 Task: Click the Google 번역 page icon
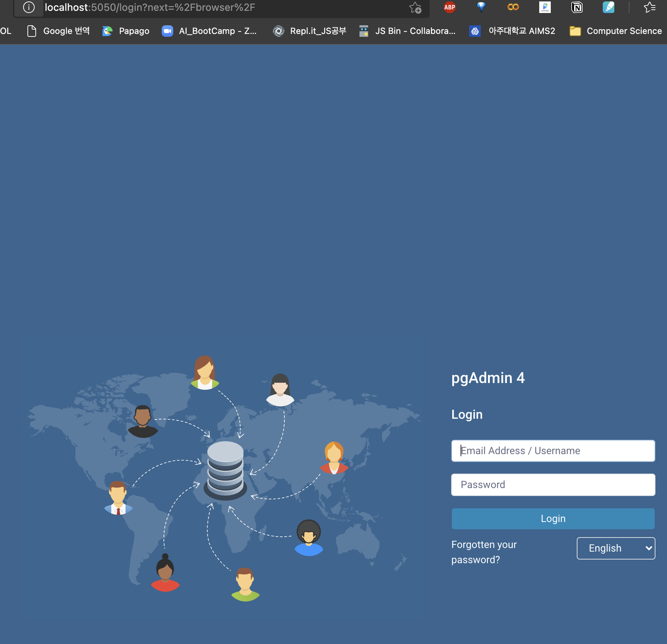click(32, 31)
